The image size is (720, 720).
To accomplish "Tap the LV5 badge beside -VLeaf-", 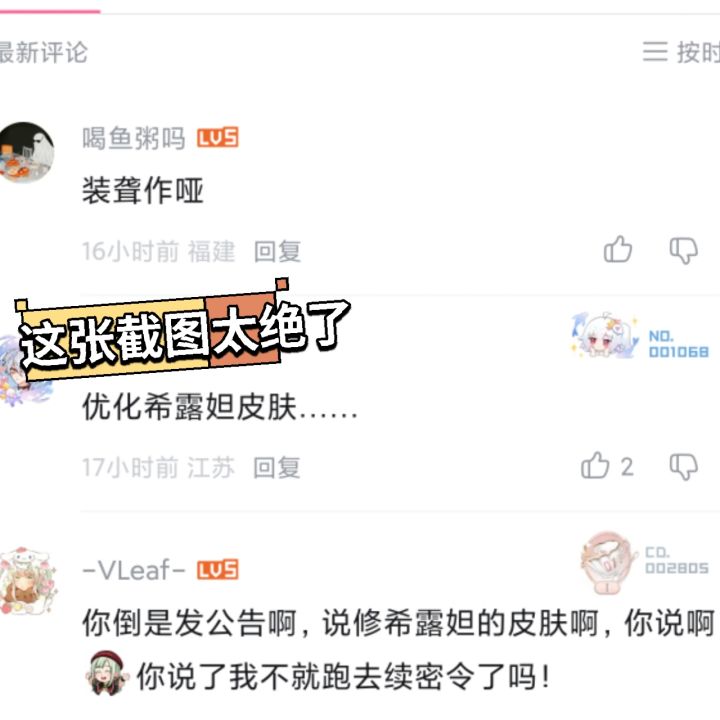I will point(218,570).
